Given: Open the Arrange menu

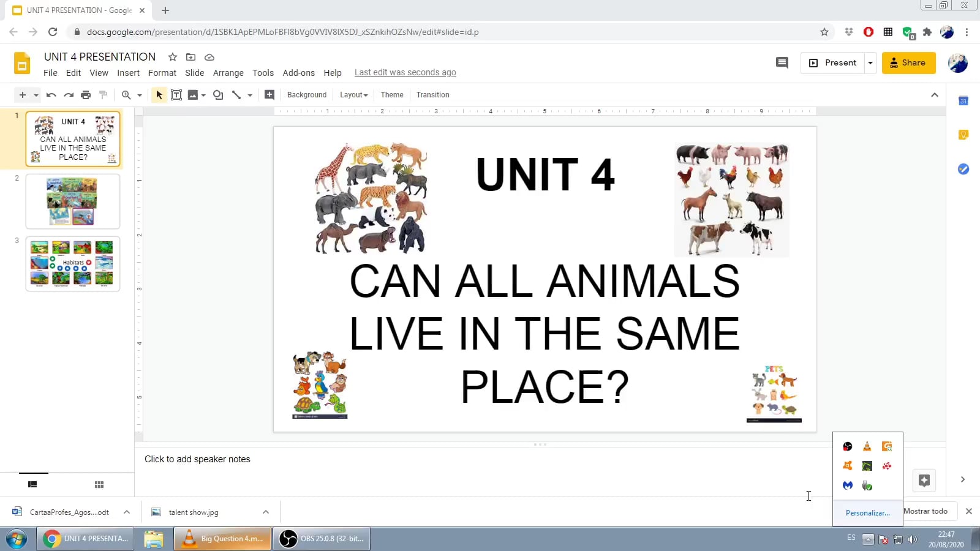Looking at the screenshot, I should tap(228, 73).
